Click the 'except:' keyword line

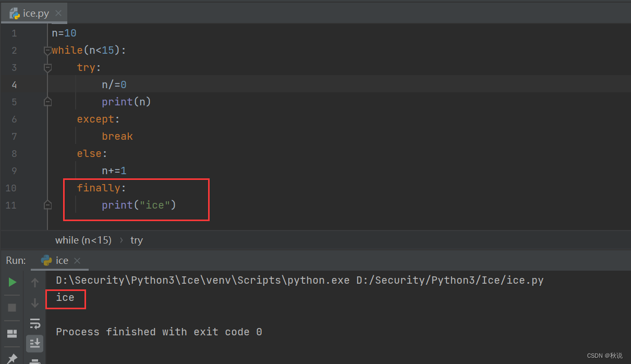[x=99, y=119]
